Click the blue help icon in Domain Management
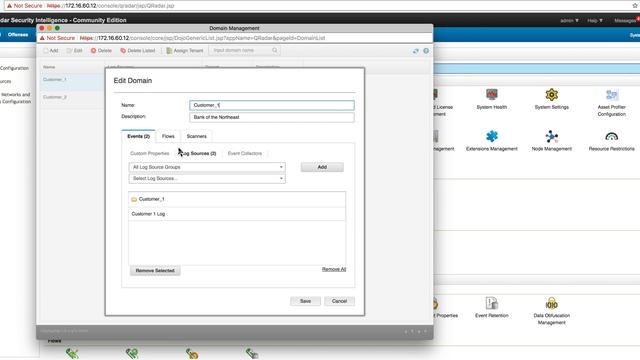 pyautogui.click(x=426, y=51)
